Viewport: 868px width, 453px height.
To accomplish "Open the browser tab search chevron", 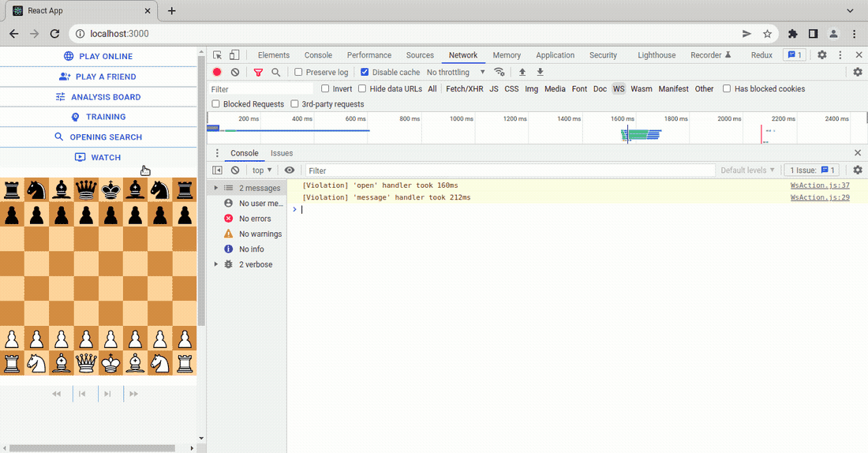I will 850,10.
